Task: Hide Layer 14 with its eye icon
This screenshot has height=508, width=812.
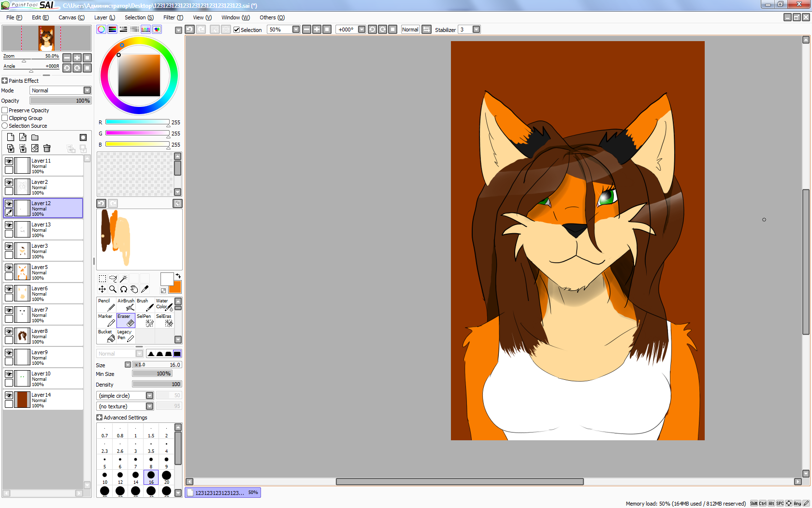Action: [9, 395]
